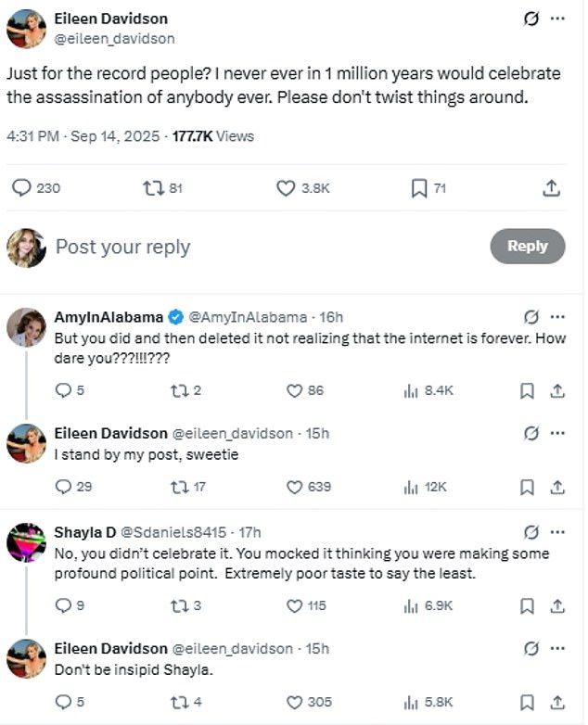Open replies on the main post
The width and height of the screenshot is (588, 725).
(22, 188)
